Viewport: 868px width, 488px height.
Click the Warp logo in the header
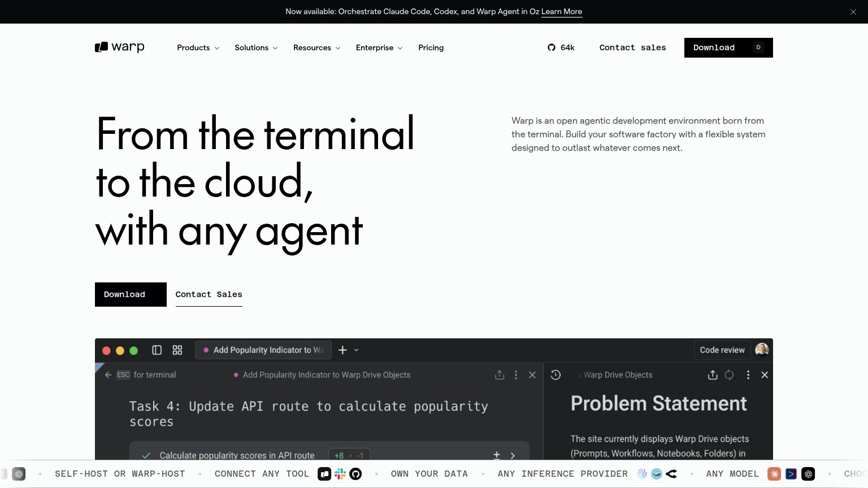tap(120, 47)
